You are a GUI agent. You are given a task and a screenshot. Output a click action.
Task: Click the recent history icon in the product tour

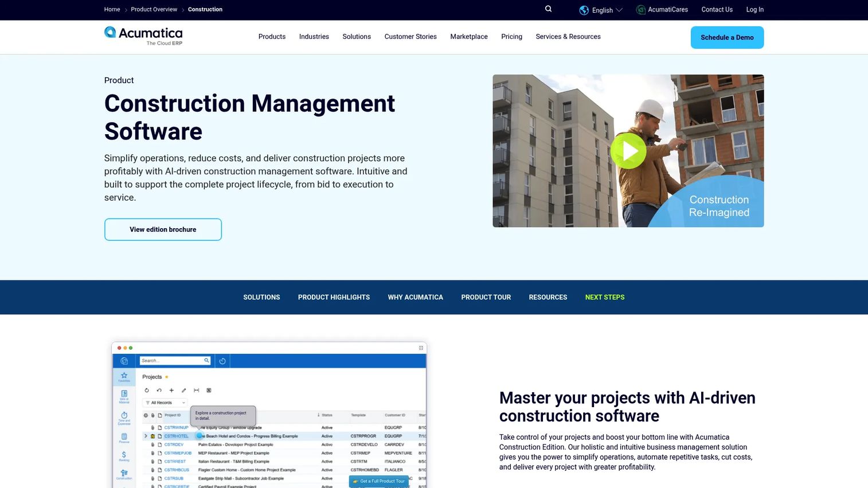[222, 361]
